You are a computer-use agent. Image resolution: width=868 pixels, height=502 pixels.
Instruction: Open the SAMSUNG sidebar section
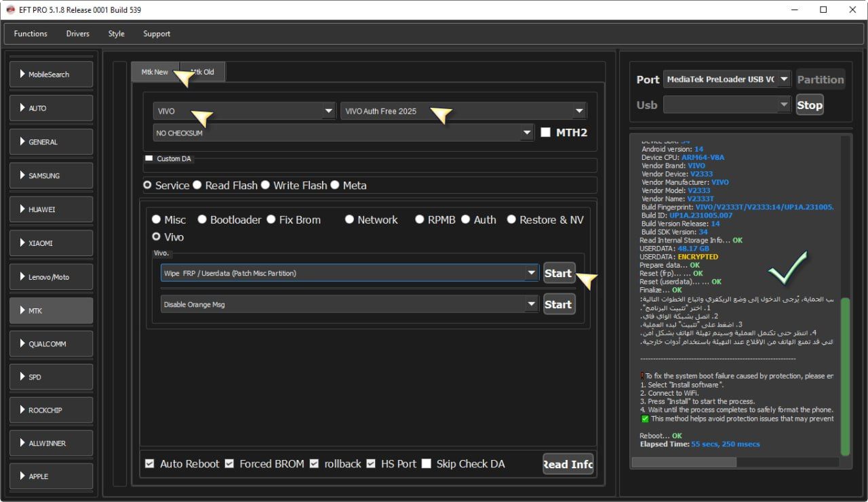tap(52, 175)
